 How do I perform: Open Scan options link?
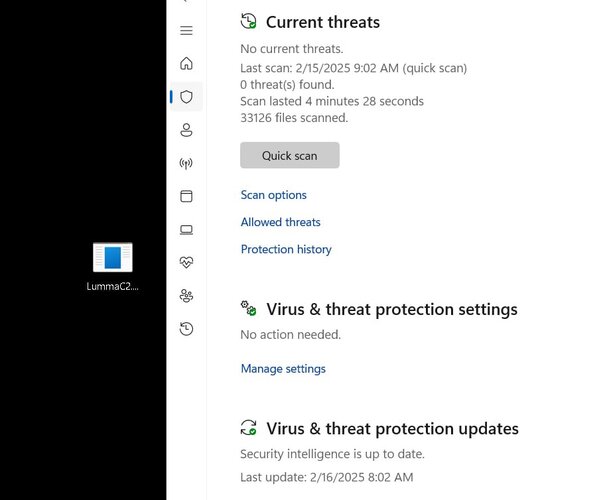[274, 195]
